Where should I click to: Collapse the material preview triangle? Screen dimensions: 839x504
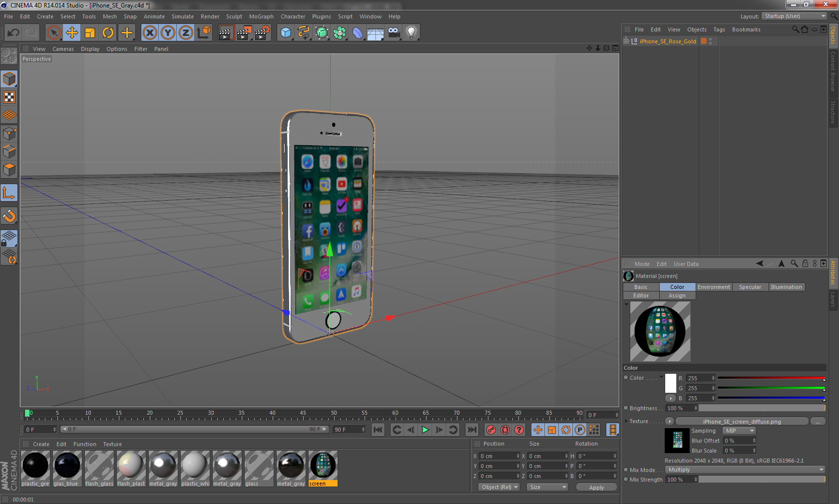click(x=626, y=304)
